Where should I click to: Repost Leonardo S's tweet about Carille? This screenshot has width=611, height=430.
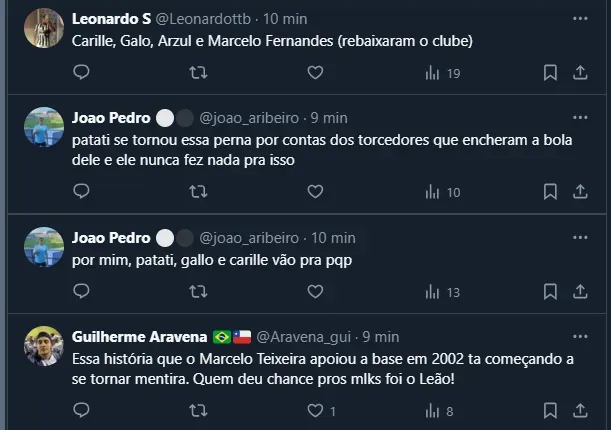click(x=199, y=72)
